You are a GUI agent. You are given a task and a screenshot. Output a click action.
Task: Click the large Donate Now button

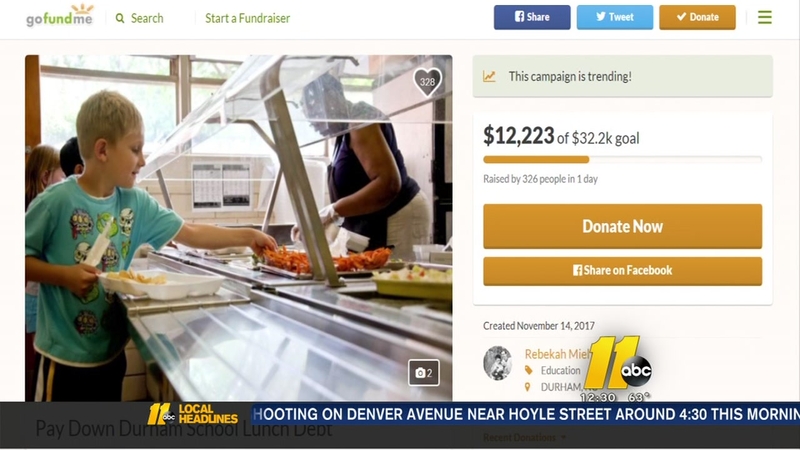pos(622,227)
